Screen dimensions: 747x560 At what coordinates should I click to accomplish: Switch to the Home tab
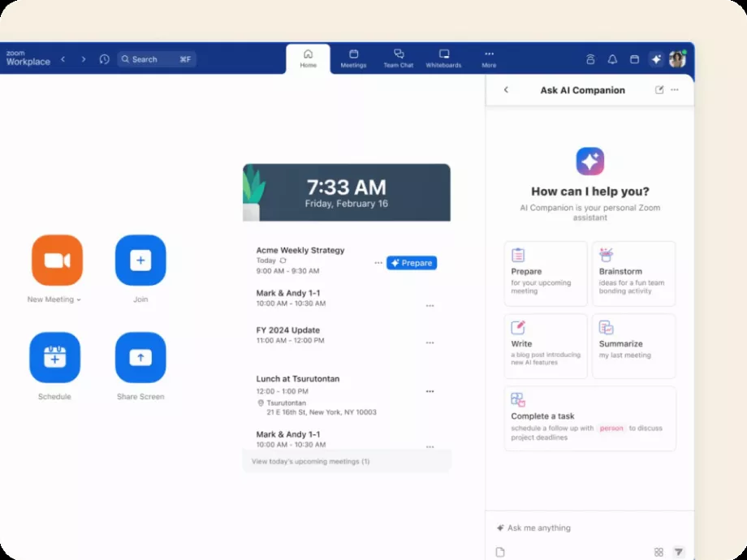point(309,59)
